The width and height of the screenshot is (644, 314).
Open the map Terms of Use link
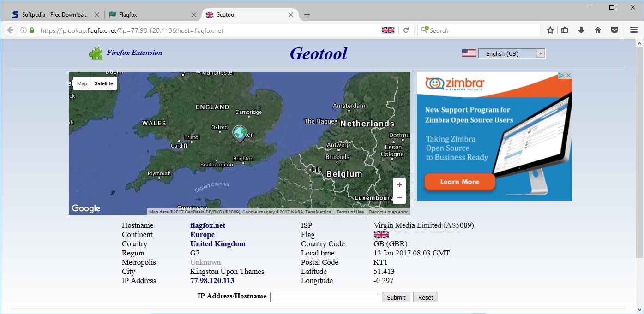(x=350, y=212)
